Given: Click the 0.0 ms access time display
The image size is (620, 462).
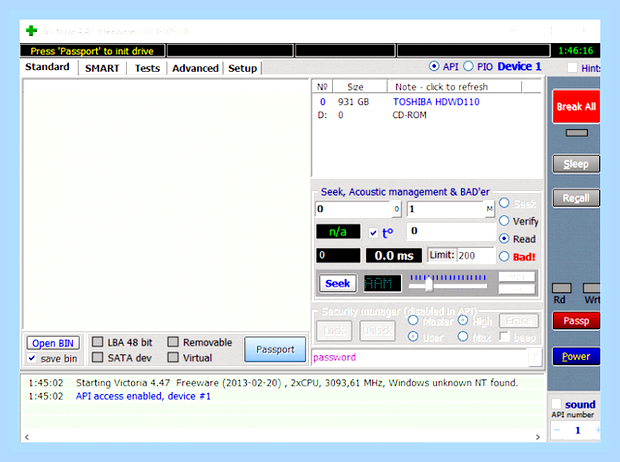Looking at the screenshot, I should pyautogui.click(x=394, y=256).
